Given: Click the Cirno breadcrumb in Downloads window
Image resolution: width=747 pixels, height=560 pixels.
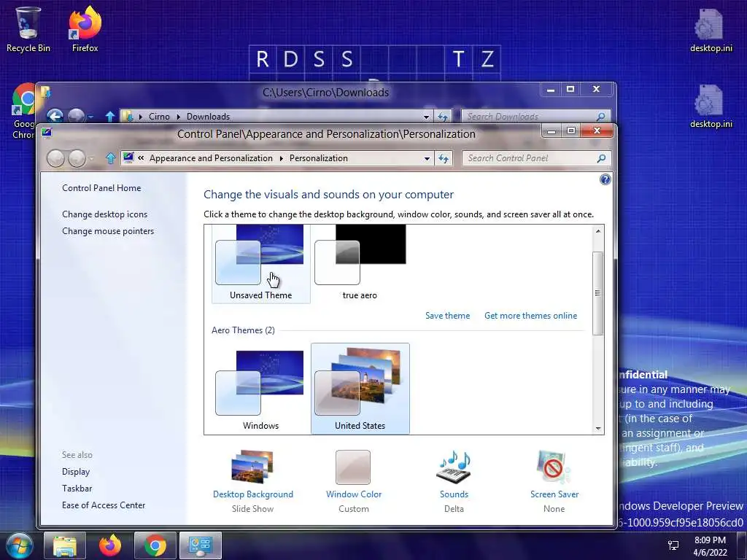Looking at the screenshot, I should click(x=159, y=117).
